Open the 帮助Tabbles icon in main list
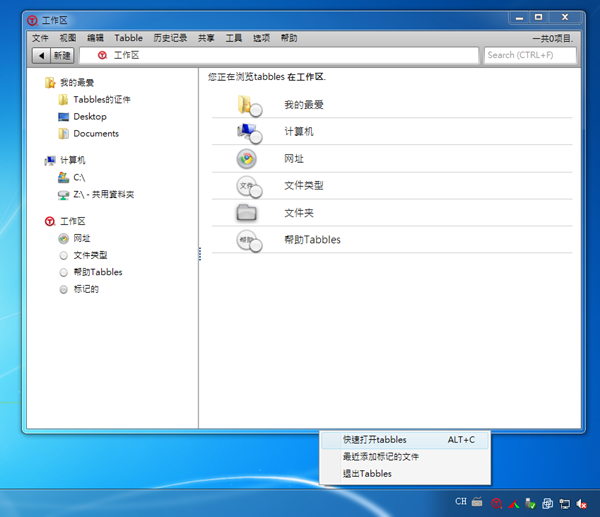 [249, 241]
